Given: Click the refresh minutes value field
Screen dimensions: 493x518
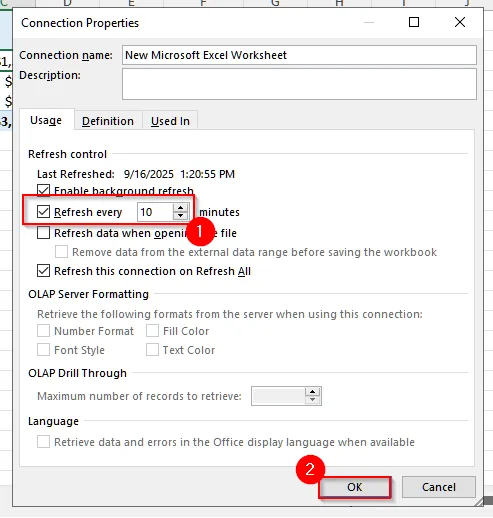Looking at the screenshot, I should [x=155, y=212].
